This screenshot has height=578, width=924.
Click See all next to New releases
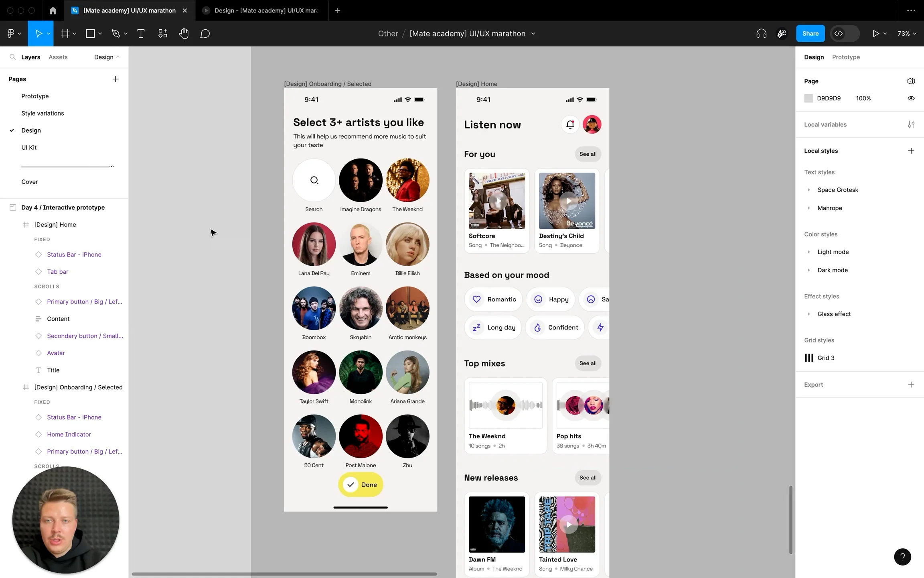pos(588,478)
